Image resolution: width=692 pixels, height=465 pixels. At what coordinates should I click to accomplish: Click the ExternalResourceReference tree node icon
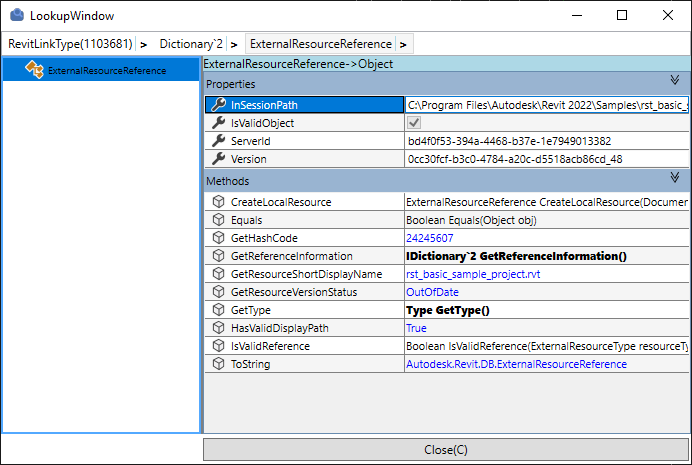tap(34, 70)
